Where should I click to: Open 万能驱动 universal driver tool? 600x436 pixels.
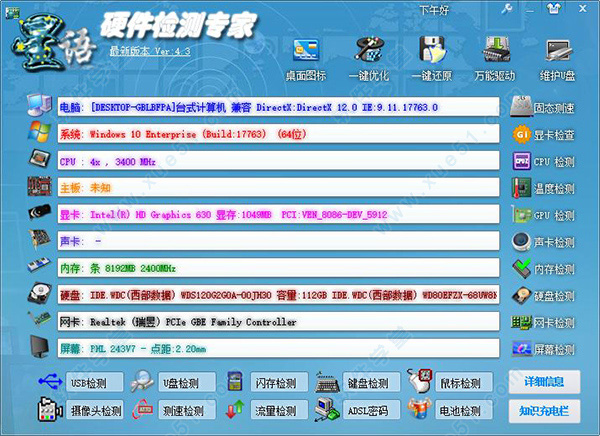[495, 59]
